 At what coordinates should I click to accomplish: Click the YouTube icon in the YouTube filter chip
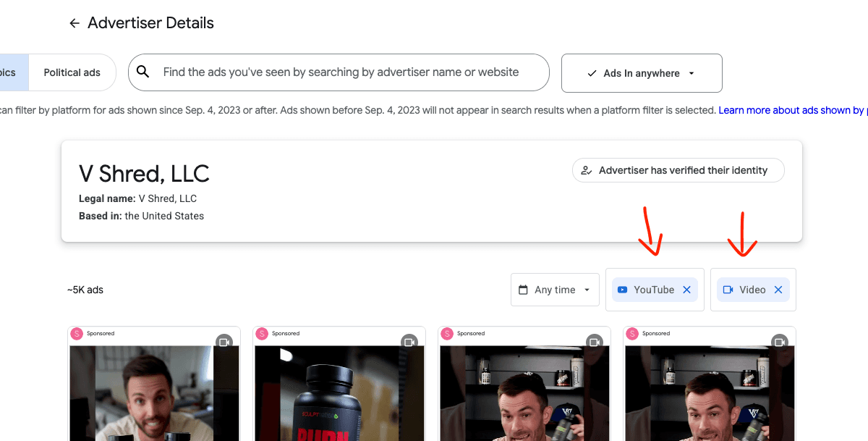623,289
